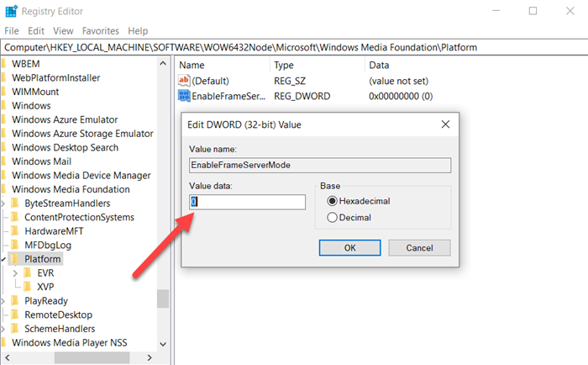Click tree horizontal scrollbar right arrow
Image resolution: width=588 pixels, height=365 pixels.
pos(150,358)
